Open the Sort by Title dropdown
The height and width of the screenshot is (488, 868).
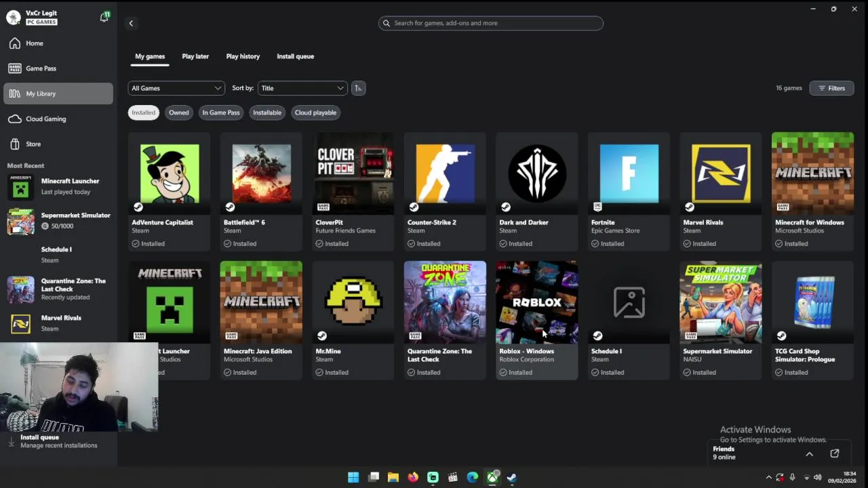click(x=302, y=88)
